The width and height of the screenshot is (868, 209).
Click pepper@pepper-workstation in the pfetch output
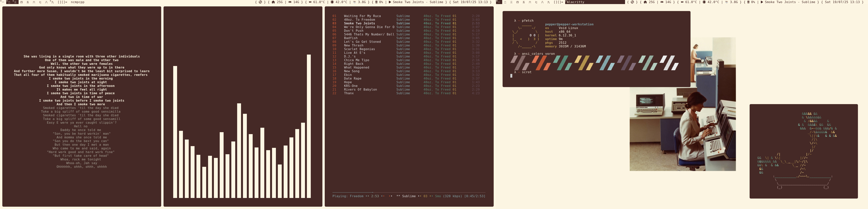(569, 24)
